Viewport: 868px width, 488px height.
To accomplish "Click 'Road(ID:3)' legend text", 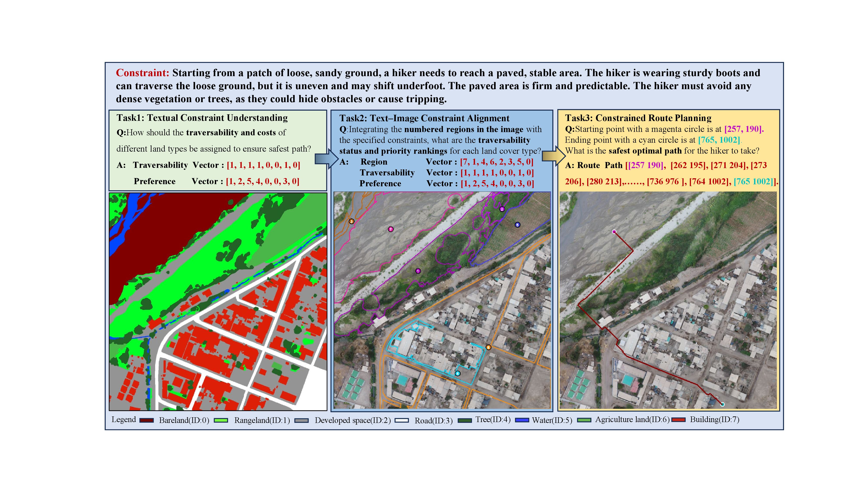I will pyautogui.click(x=434, y=421).
